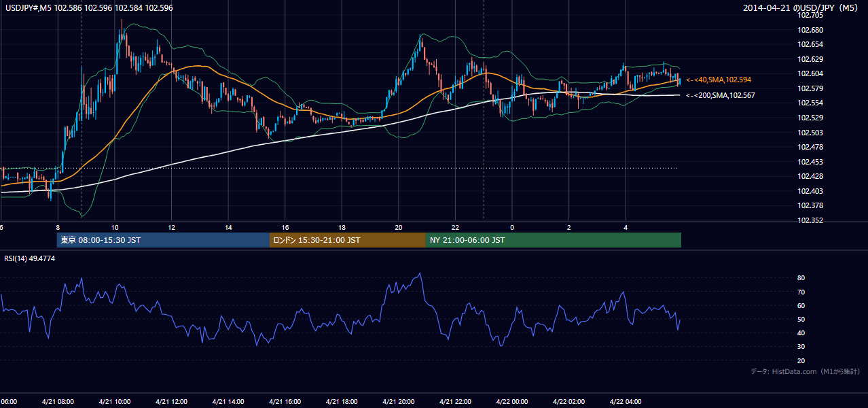Click hour label 14 under the price chart
868x408 pixels.
228,227
